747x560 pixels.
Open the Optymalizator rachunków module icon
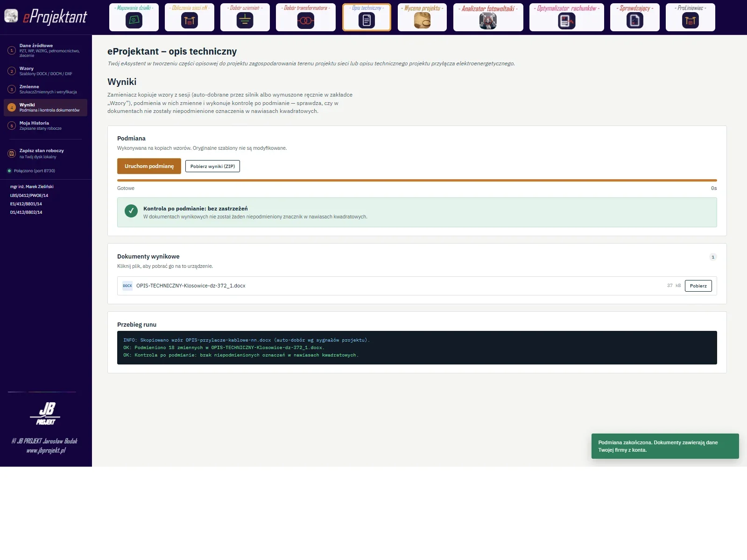(567, 21)
